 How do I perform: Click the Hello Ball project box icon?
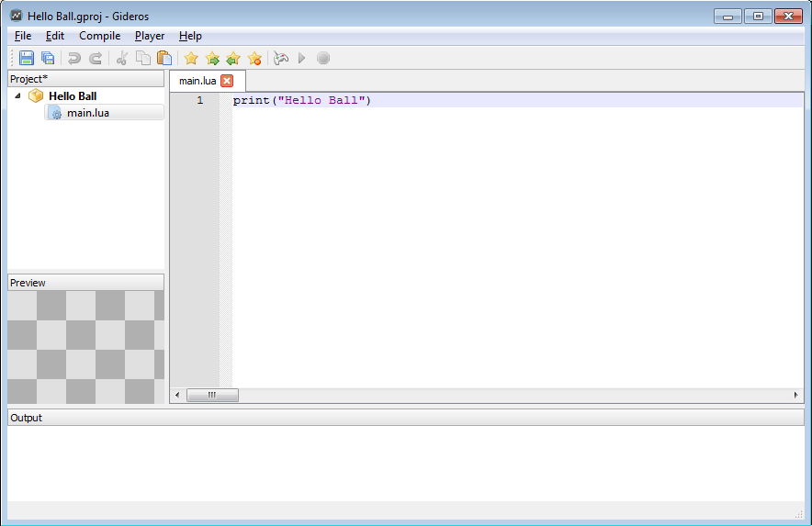pyautogui.click(x=36, y=95)
